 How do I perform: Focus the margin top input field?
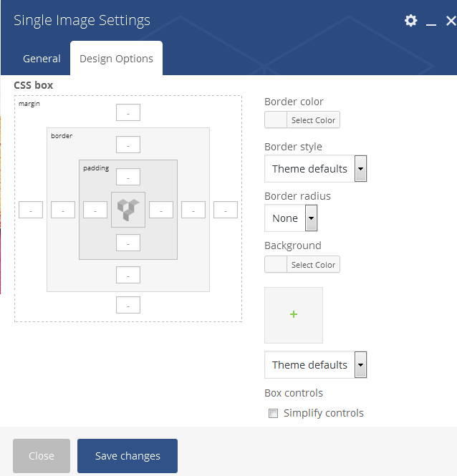(128, 112)
